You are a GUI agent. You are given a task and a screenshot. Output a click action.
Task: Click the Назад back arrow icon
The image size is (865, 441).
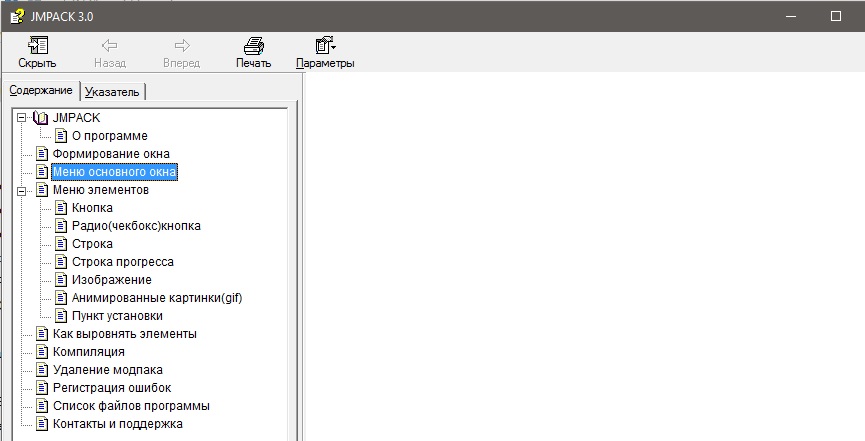pyautogui.click(x=110, y=45)
